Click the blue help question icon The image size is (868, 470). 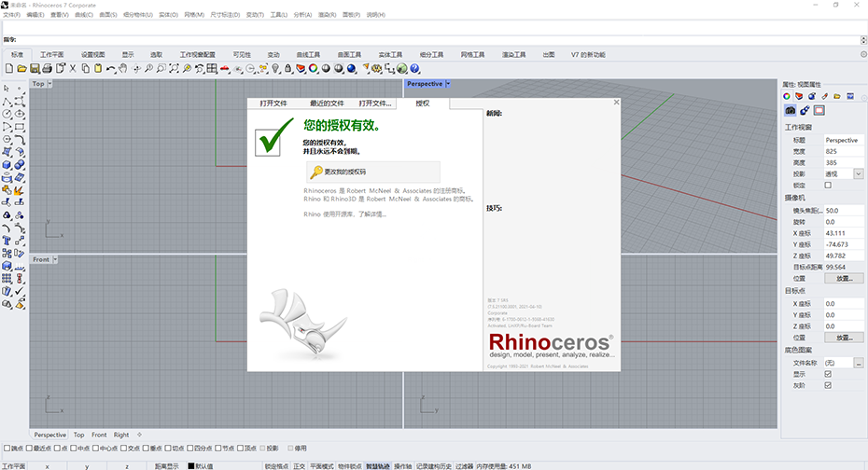(x=414, y=69)
